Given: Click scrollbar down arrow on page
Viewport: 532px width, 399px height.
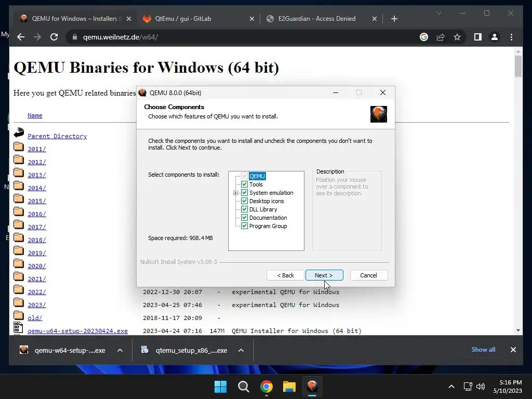Looking at the screenshot, I should click(518, 330).
